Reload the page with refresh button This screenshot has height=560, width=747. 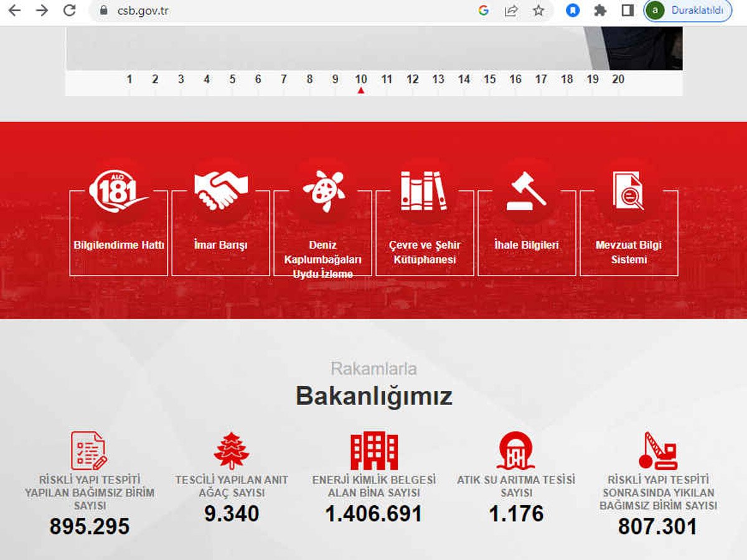click(70, 11)
